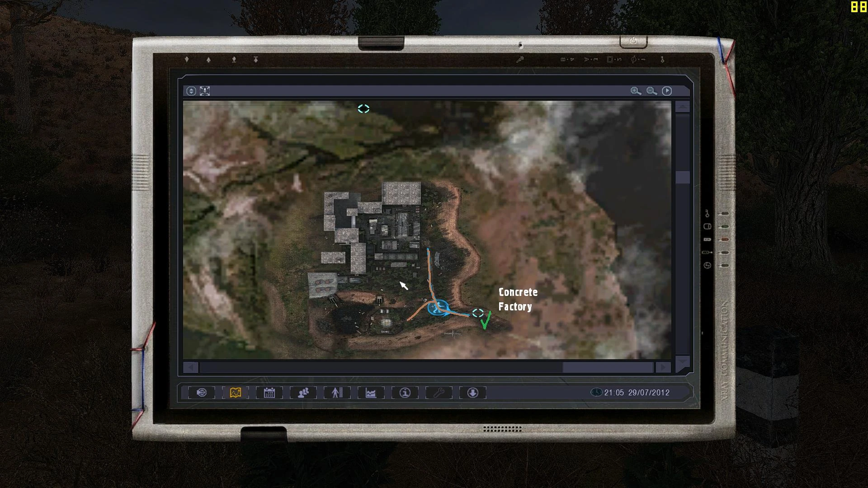Zoom out of the map
The width and height of the screenshot is (868, 488).
651,91
